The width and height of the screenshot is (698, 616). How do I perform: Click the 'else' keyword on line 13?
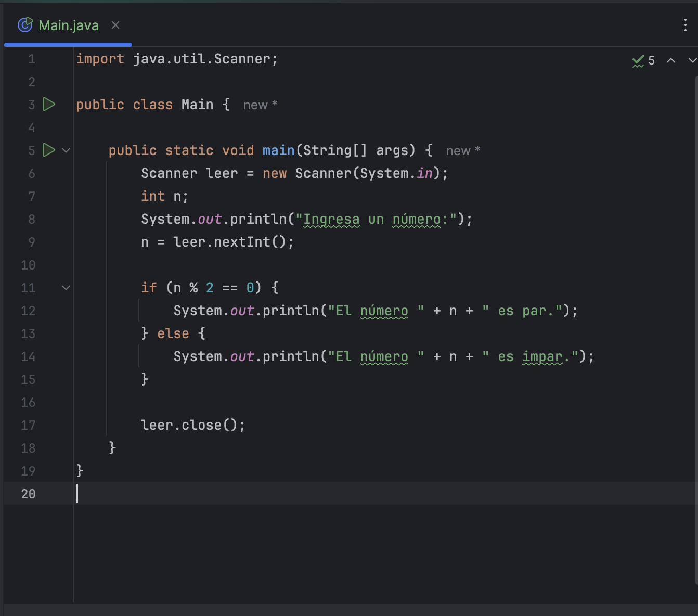click(173, 333)
